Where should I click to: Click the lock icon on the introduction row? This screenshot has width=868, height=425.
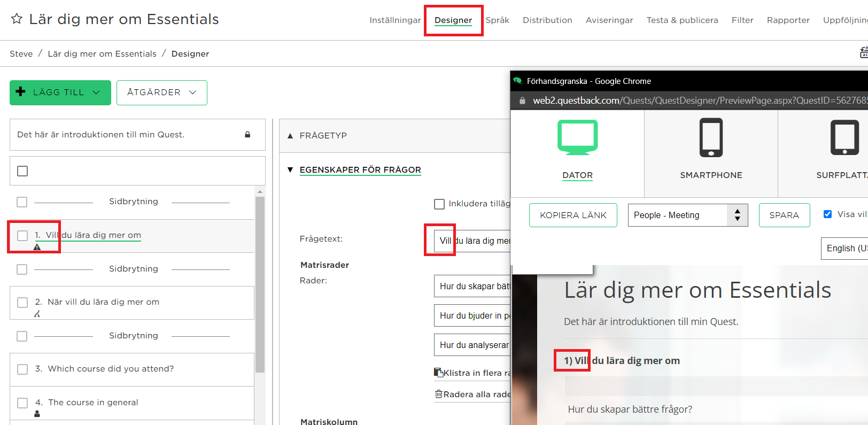coord(247,135)
